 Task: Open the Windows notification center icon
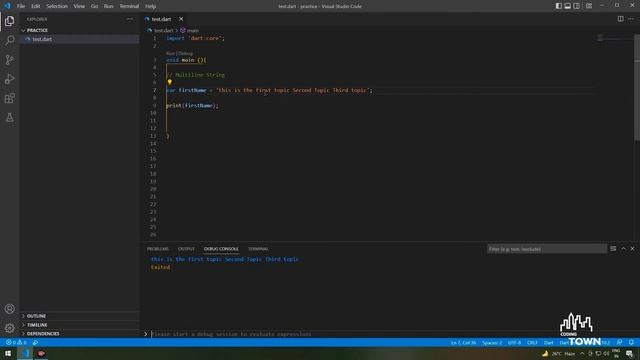tap(629, 353)
